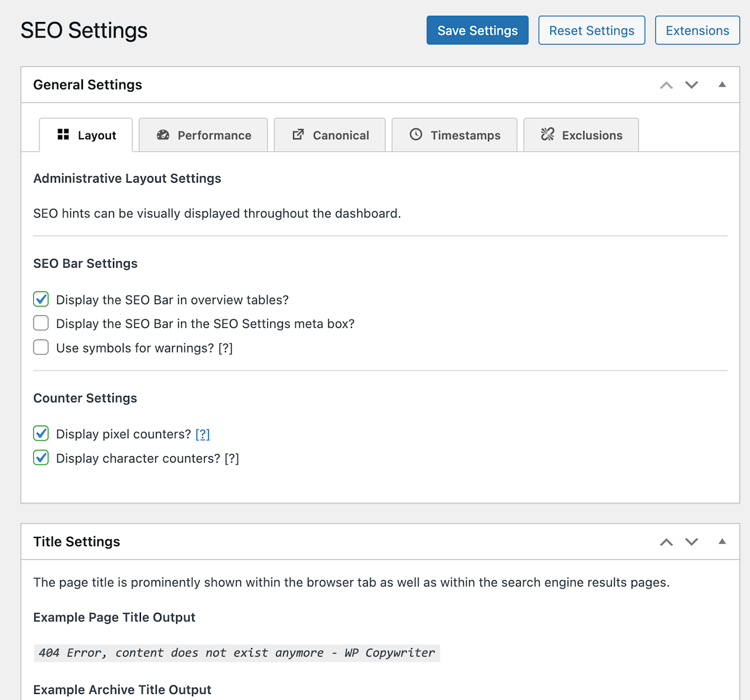750x700 pixels.
Task: Move Title Settings panel up
Action: click(x=666, y=542)
